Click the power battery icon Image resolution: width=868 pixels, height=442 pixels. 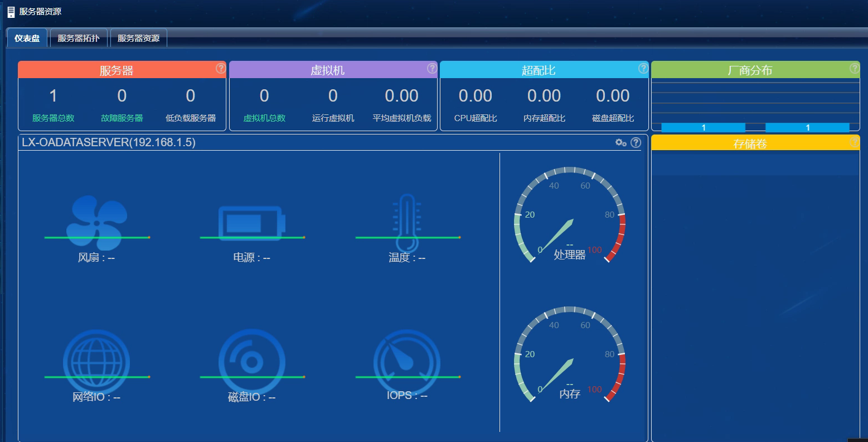pyautogui.click(x=252, y=223)
